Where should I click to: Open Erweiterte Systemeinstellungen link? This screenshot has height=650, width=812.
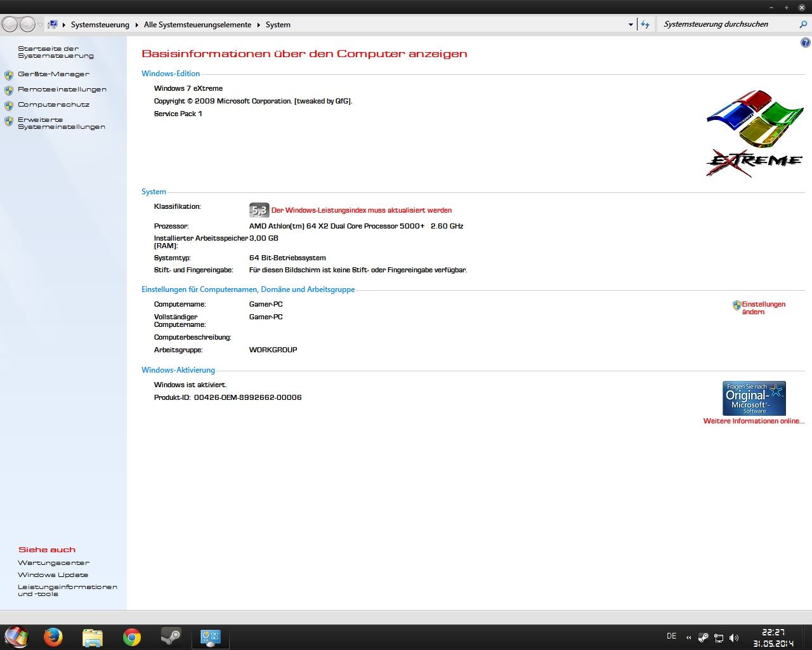tap(62, 123)
